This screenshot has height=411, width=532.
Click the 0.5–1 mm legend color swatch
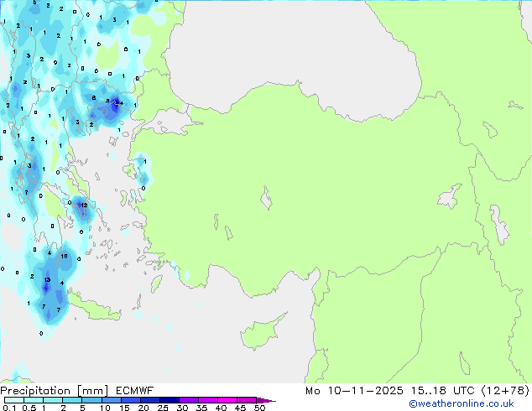34,400
